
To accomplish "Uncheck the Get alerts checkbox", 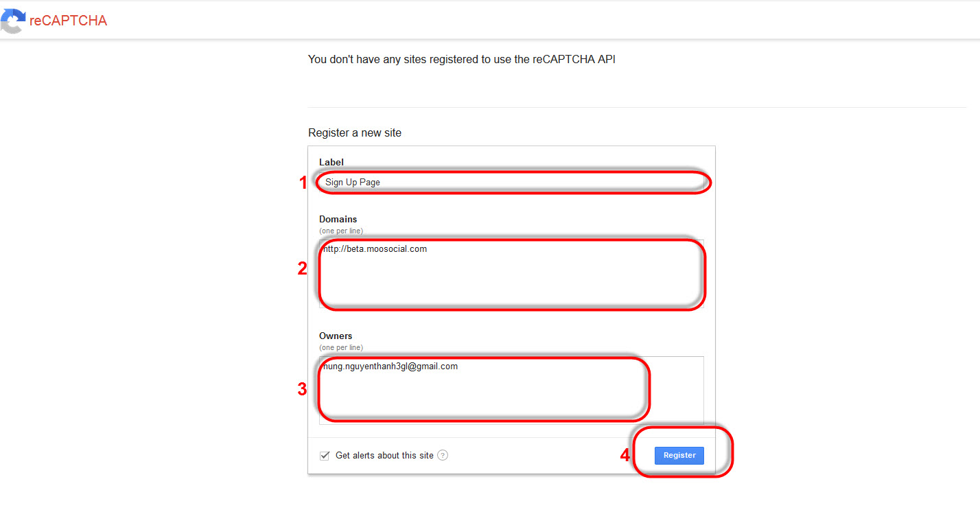I will click(x=325, y=456).
